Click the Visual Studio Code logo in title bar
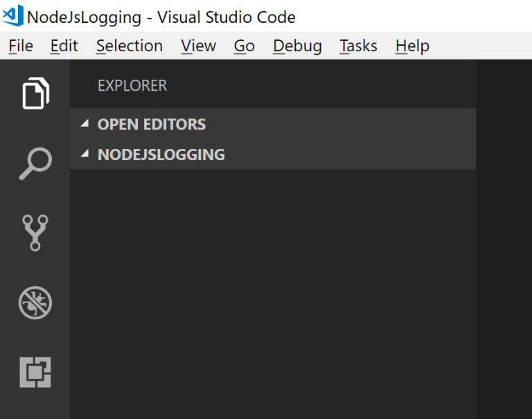Image resolution: width=532 pixels, height=419 pixels. [12, 15]
